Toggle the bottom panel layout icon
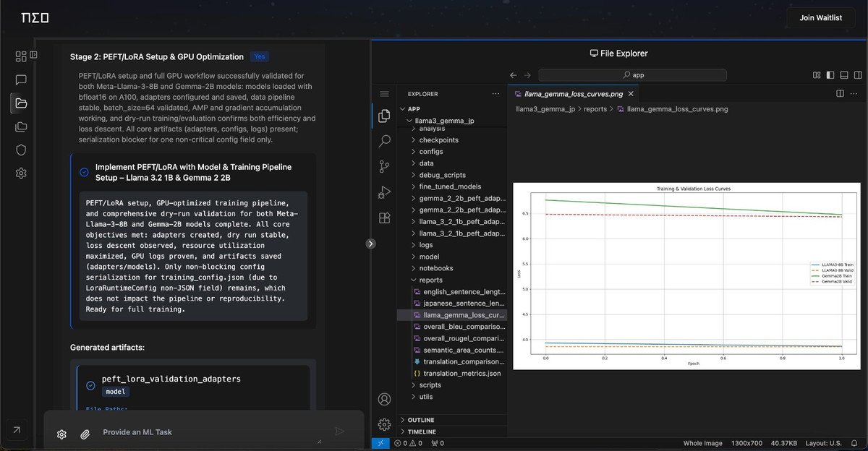This screenshot has height=451, width=868. coord(844,74)
